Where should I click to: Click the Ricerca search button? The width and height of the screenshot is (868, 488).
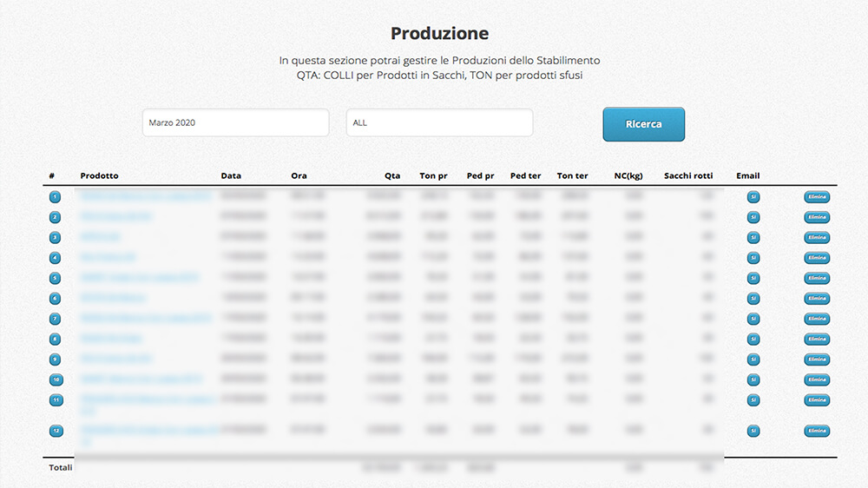click(643, 124)
